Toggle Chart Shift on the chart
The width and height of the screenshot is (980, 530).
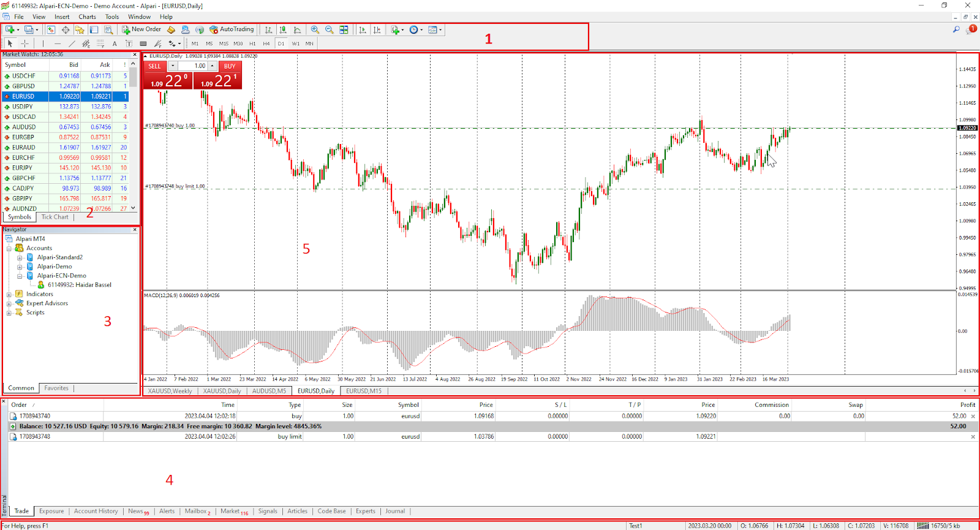(377, 29)
